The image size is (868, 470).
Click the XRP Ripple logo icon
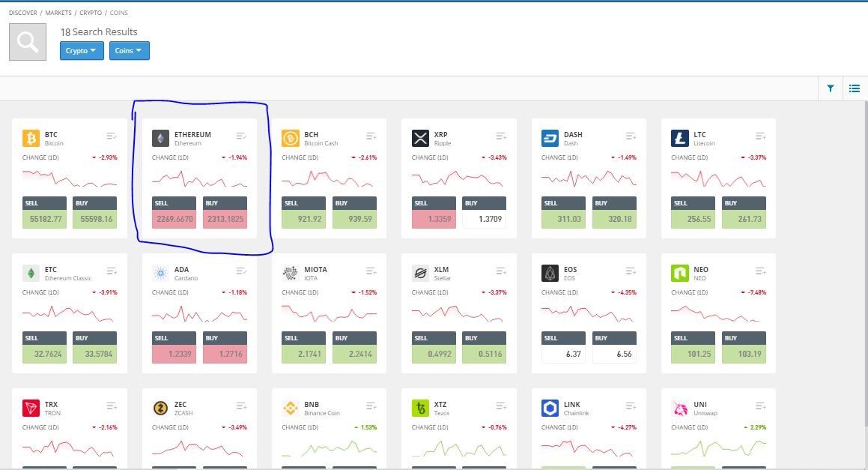coord(420,138)
